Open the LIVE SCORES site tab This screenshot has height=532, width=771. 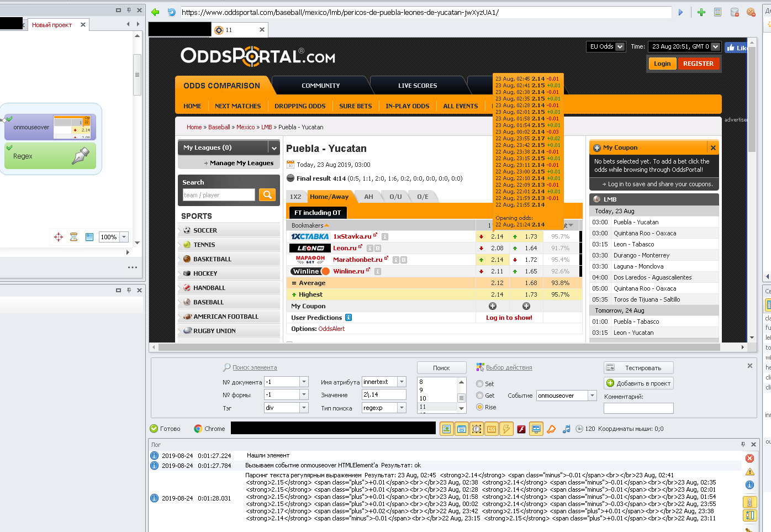tap(418, 86)
